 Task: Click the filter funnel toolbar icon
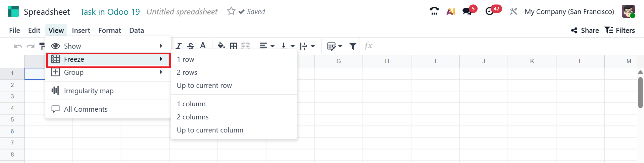point(353,46)
